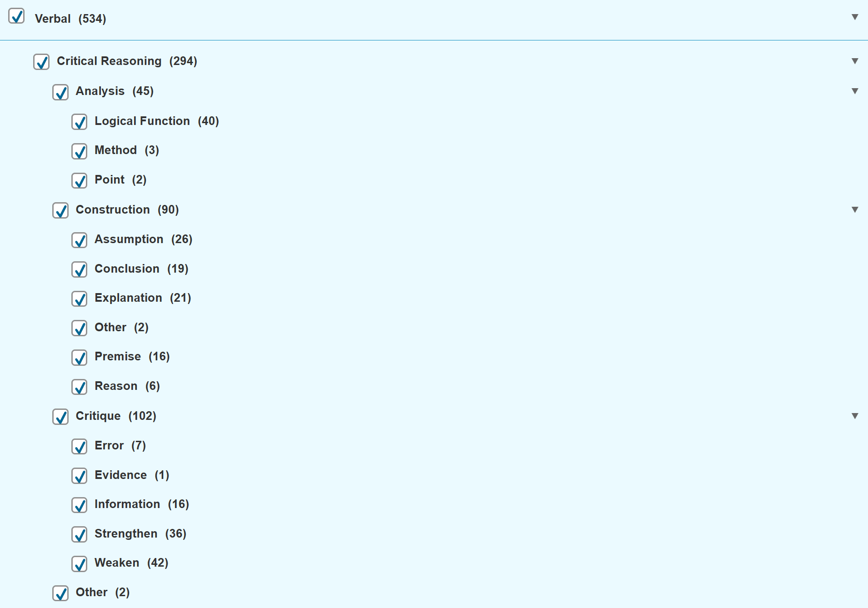Toggle the Analysis (45) checkbox
This screenshot has width=868, height=608.
[x=60, y=92]
